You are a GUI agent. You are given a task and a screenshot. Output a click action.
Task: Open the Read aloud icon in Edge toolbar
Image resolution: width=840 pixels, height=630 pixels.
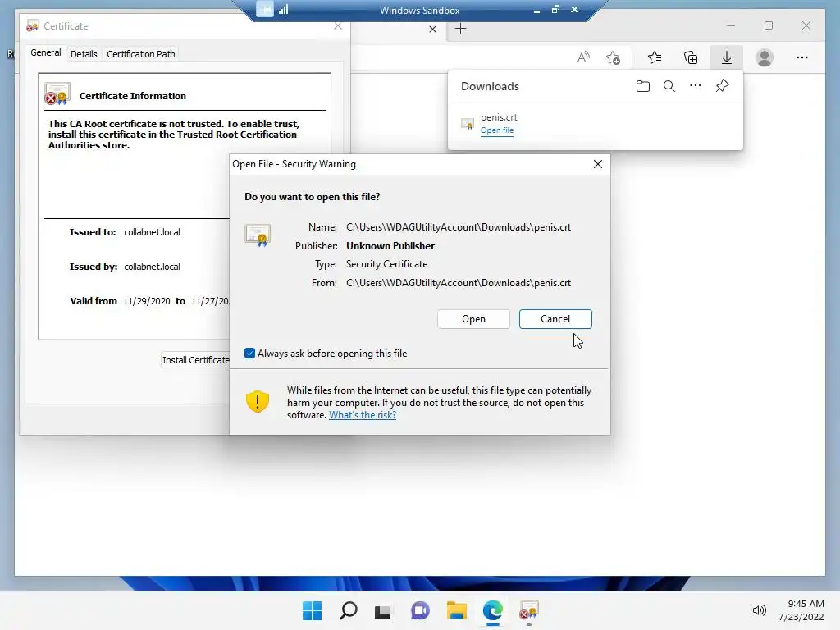(x=583, y=57)
